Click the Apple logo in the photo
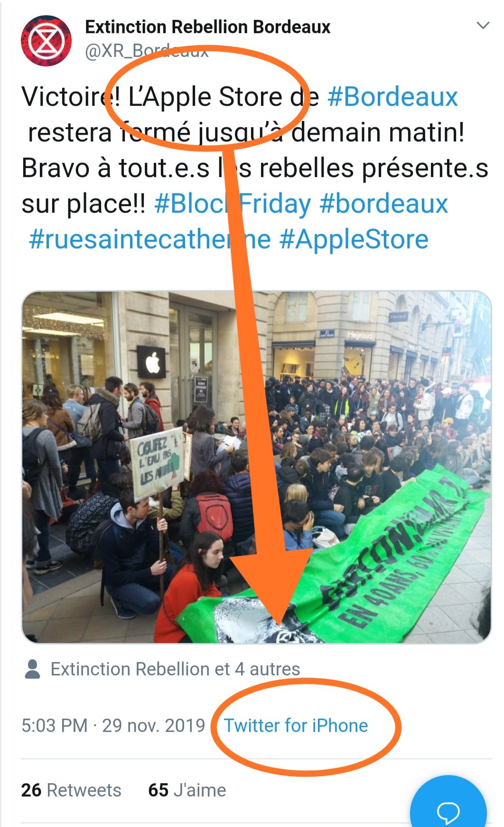This screenshot has height=827, width=504. point(152,363)
